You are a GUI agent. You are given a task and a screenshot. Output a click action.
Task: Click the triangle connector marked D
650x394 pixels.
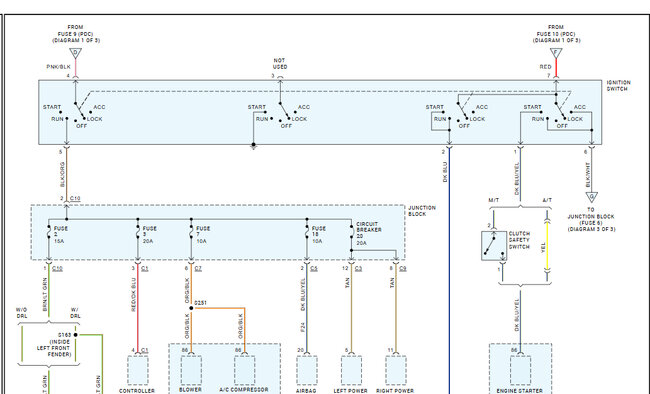point(75,53)
